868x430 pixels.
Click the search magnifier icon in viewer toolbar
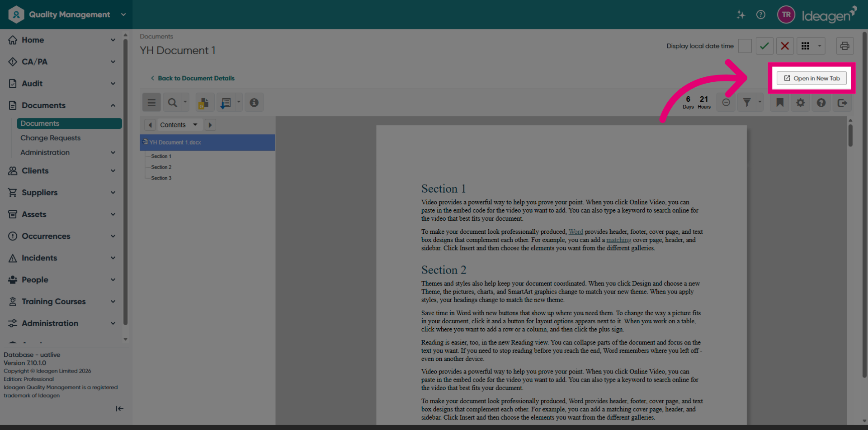coord(173,103)
